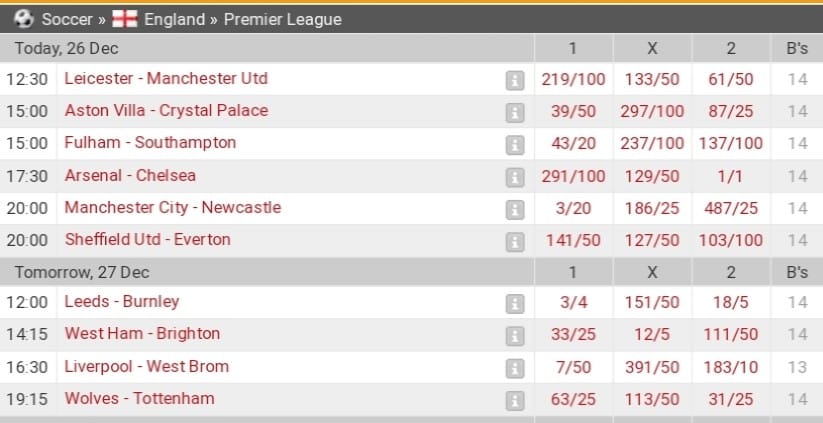Pick away odds 487/25 for Newcastle
Image resolution: width=823 pixels, height=423 pixels.
pyautogui.click(x=731, y=208)
